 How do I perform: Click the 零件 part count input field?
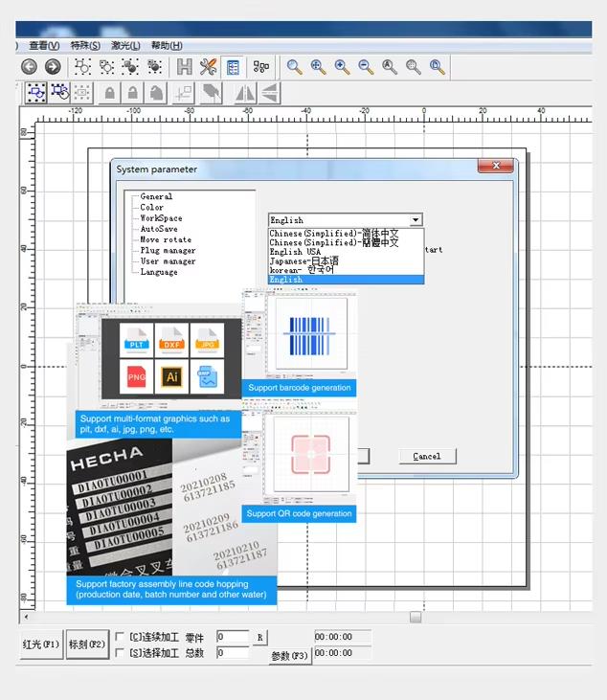[233, 637]
